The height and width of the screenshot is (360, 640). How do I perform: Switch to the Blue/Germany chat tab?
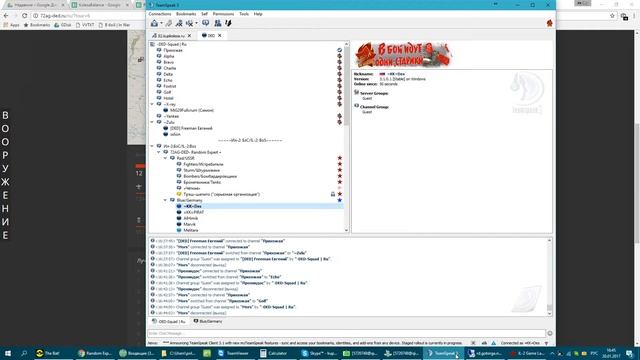coord(208,322)
